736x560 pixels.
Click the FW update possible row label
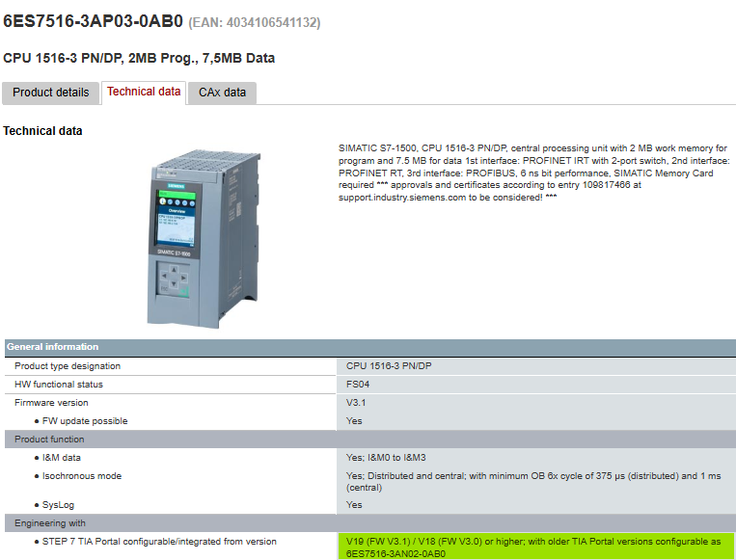(85, 421)
